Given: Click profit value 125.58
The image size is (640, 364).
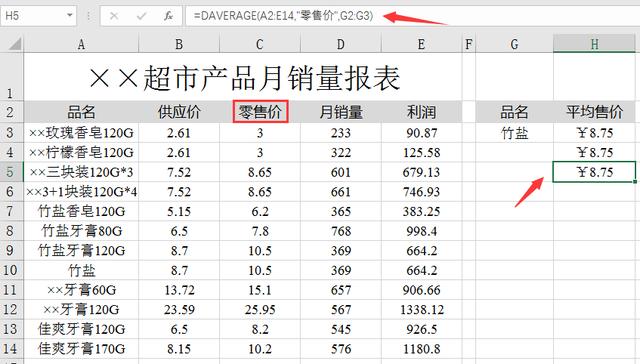Looking at the screenshot, I should pos(421,152).
